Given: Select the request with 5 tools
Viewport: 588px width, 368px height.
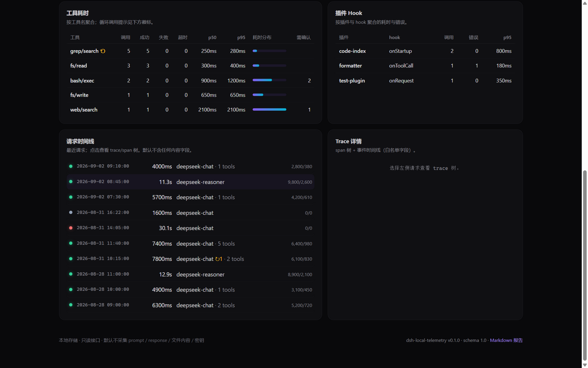Looking at the screenshot, I should [x=190, y=243].
